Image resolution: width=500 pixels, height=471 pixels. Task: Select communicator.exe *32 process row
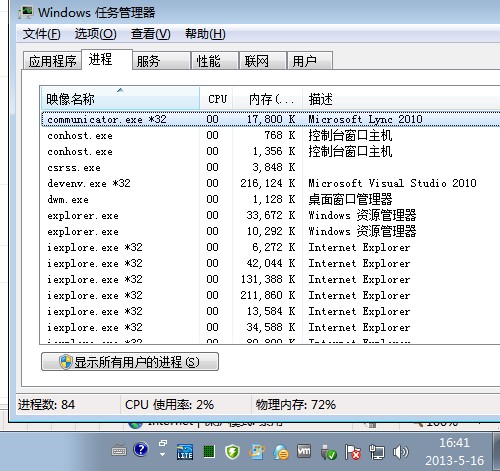pos(271,119)
